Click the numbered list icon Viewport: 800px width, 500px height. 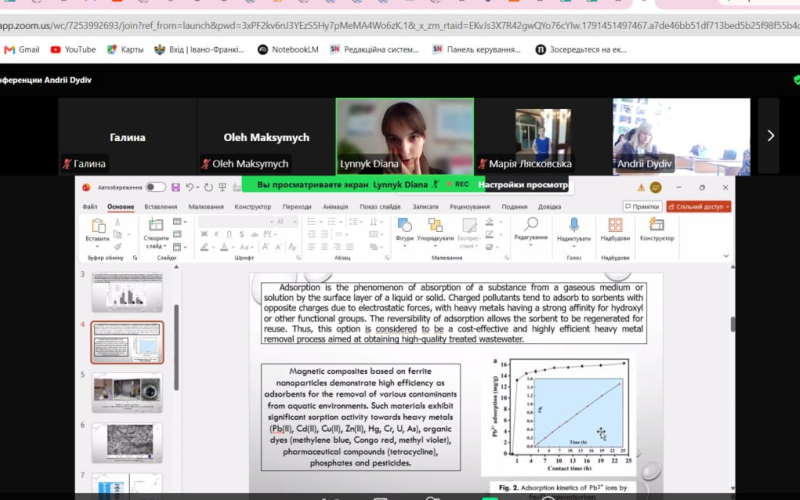(332, 222)
